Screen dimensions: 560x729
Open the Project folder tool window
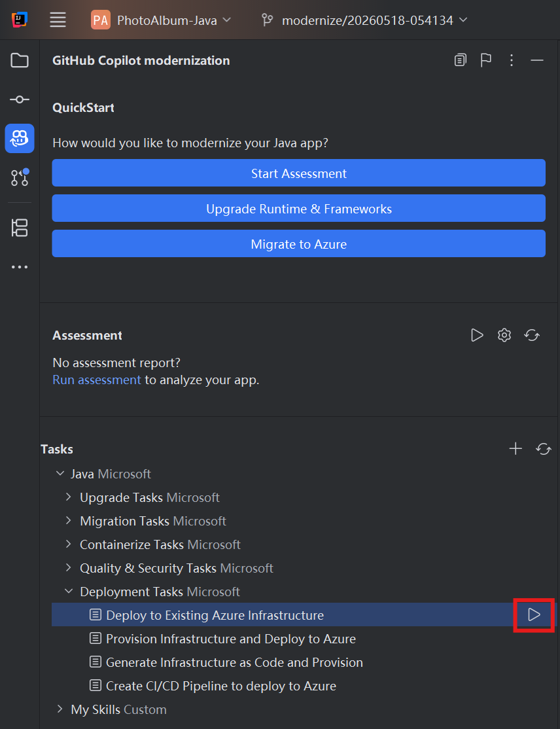click(x=20, y=60)
